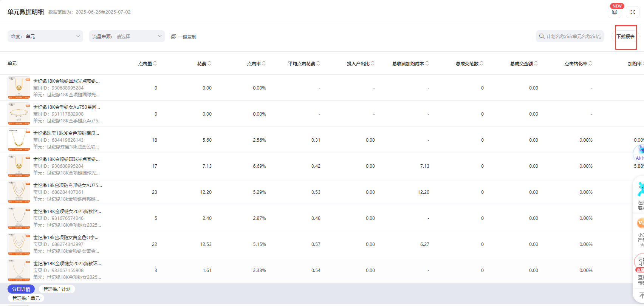Open 管理推广计划 option

point(57,289)
